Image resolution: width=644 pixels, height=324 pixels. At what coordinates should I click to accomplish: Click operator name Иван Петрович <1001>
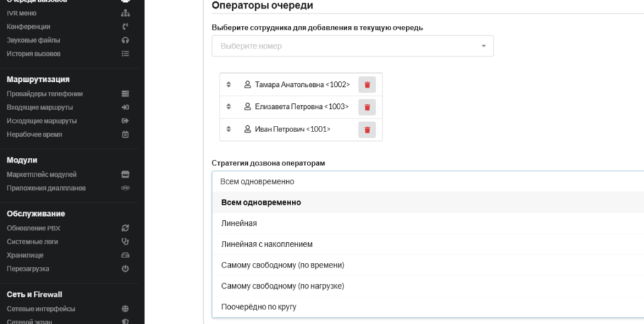(x=293, y=130)
